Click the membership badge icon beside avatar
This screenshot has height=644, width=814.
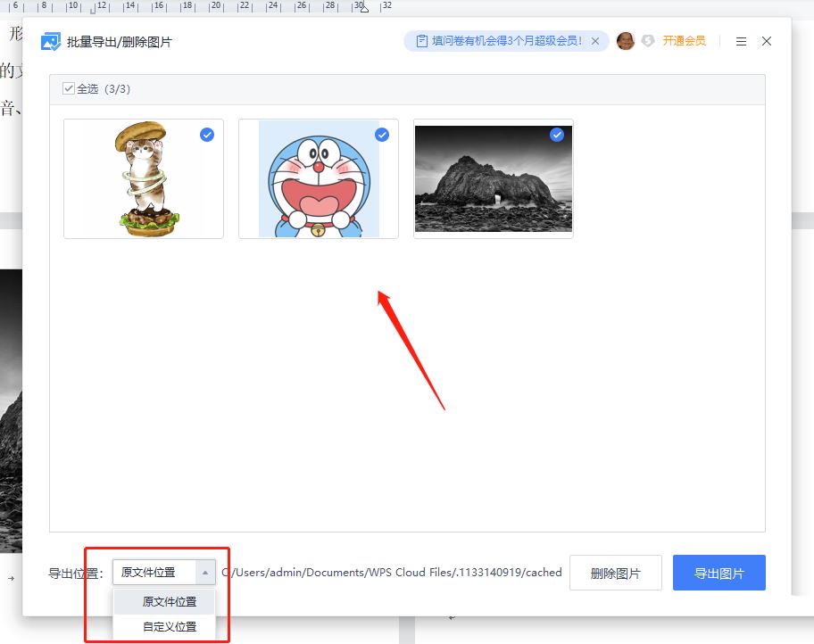click(x=647, y=41)
